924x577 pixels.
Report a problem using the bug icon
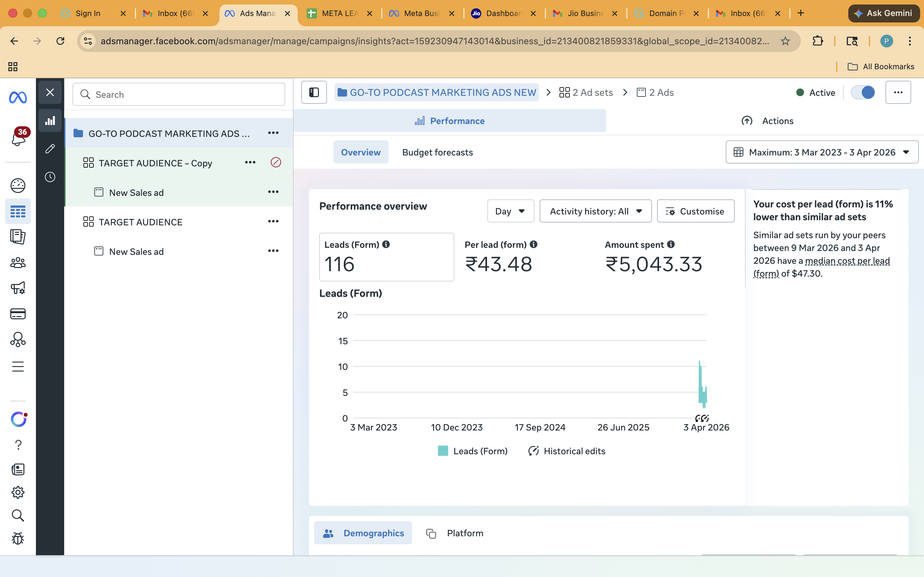[18, 539]
